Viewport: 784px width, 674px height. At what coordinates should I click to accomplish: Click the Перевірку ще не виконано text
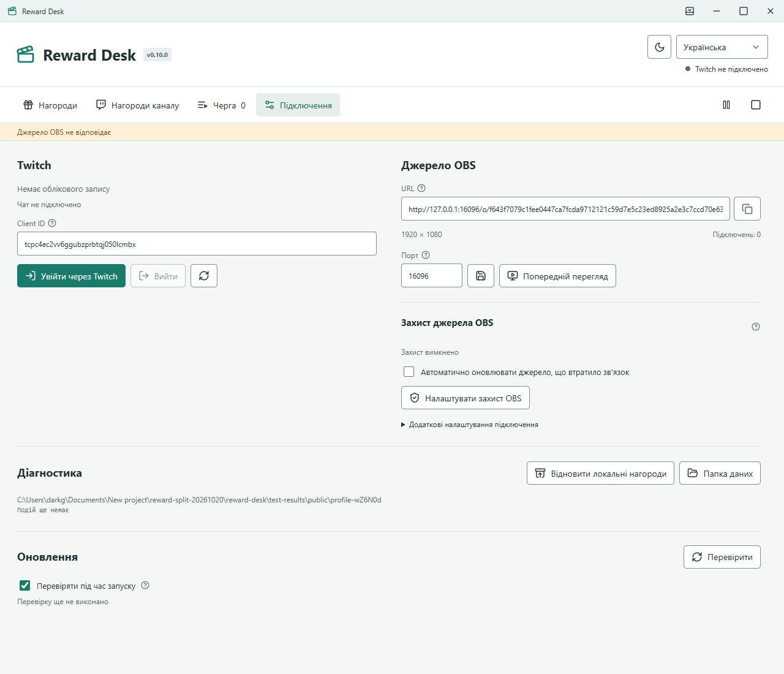(62, 602)
